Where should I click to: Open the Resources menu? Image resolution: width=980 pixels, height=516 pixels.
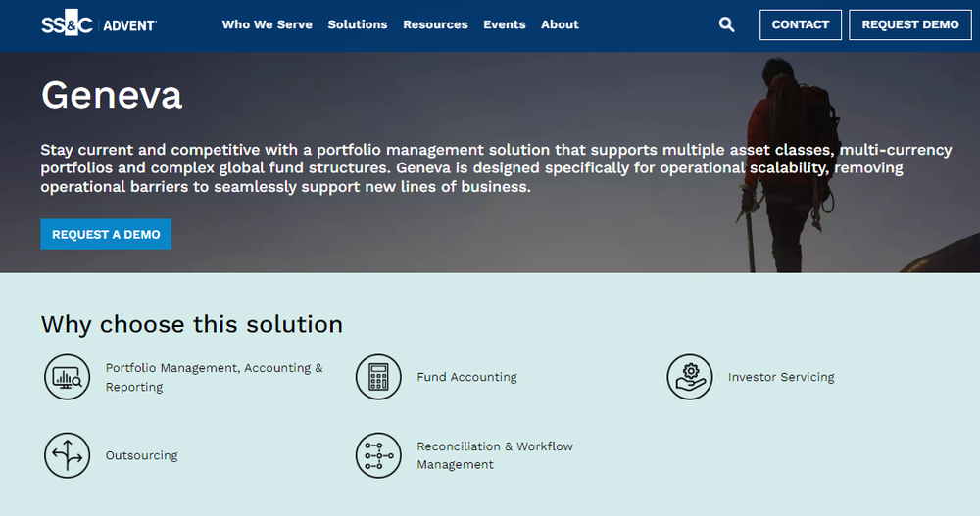coord(435,24)
